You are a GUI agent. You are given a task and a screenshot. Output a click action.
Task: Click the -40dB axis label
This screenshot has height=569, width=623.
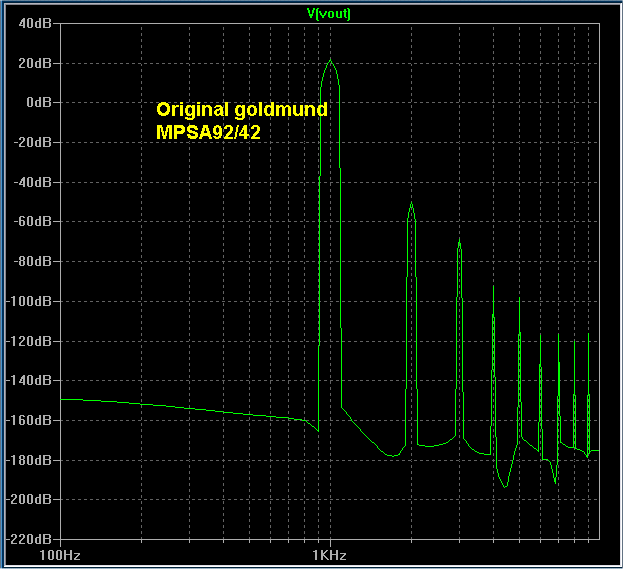click(33, 182)
